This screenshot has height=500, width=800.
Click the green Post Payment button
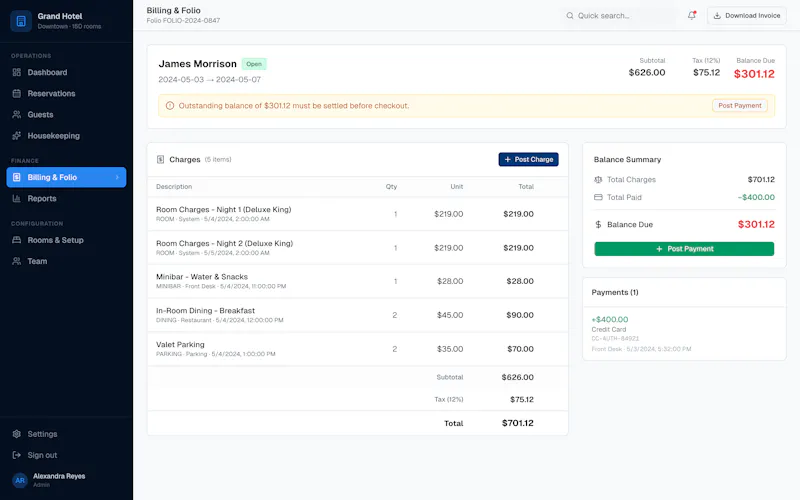684,249
